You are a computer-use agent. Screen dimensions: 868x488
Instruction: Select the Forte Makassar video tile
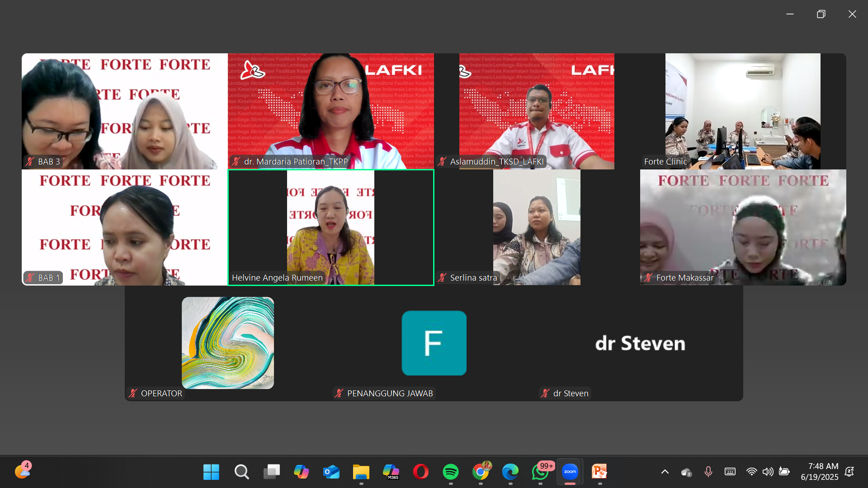click(x=743, y=227)
